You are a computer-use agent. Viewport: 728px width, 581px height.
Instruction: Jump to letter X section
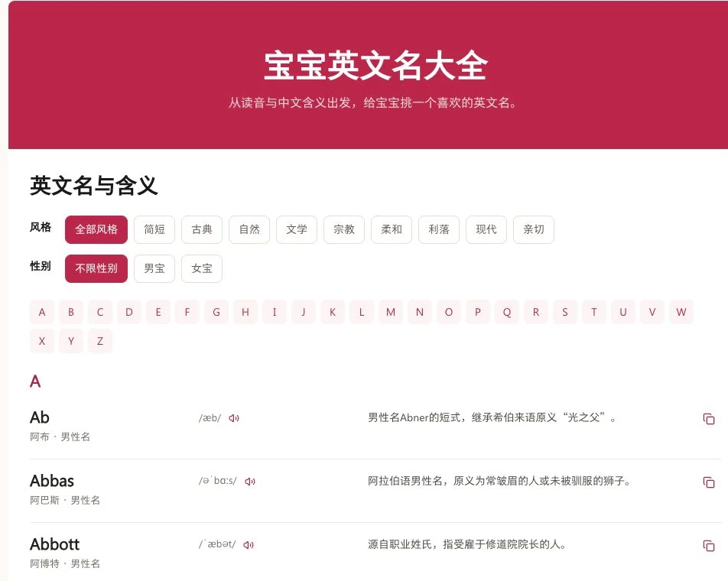(x=42, y=341)
